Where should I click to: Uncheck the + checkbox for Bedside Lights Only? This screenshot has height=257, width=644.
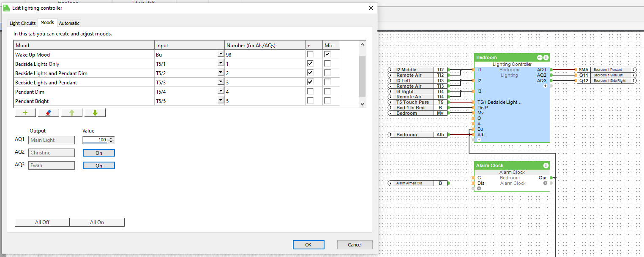[x=310, y=64]
